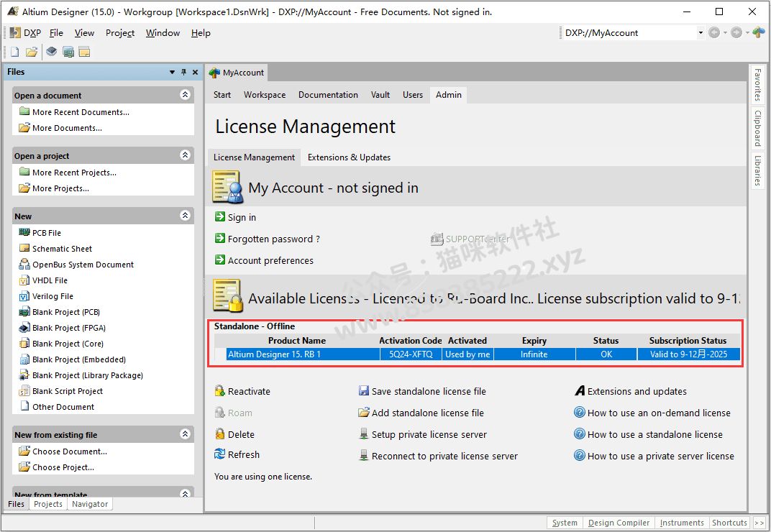Open the Project menu
Viewport: 771px width, 532px height.
tap(120, 33)
